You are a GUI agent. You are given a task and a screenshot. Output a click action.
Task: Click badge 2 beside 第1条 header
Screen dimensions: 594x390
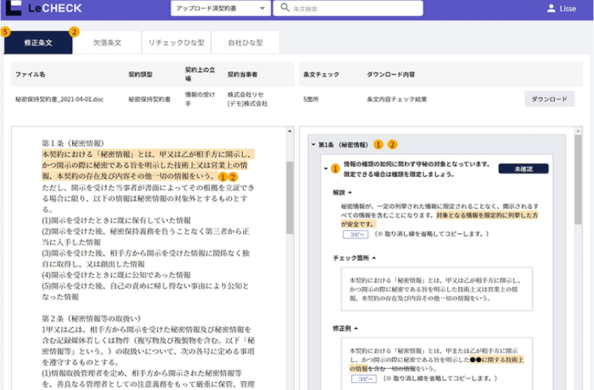point(392,144)
